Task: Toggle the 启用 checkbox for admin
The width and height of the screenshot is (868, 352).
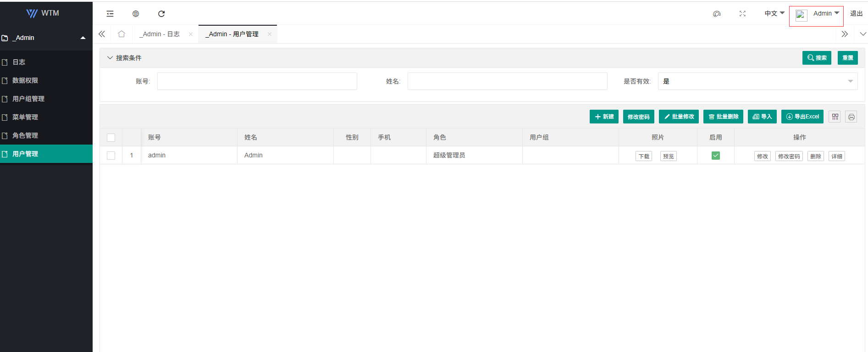Action: tap(716, 156)
